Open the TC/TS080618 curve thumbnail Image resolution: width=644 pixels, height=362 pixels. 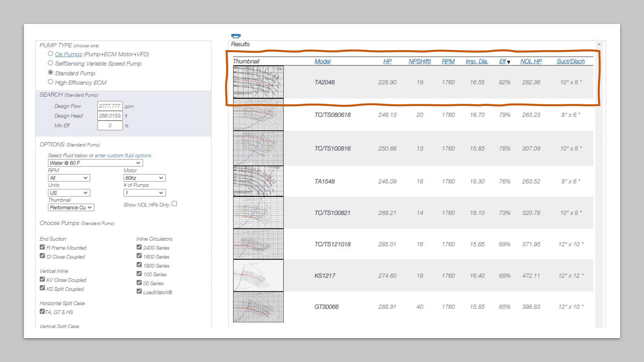(258, 115)
